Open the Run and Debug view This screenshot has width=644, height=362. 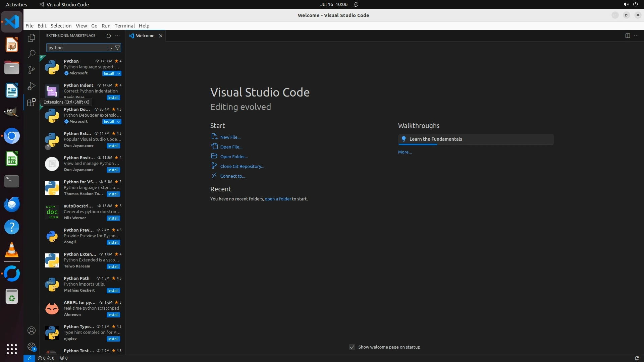click(x=32, y=86)
